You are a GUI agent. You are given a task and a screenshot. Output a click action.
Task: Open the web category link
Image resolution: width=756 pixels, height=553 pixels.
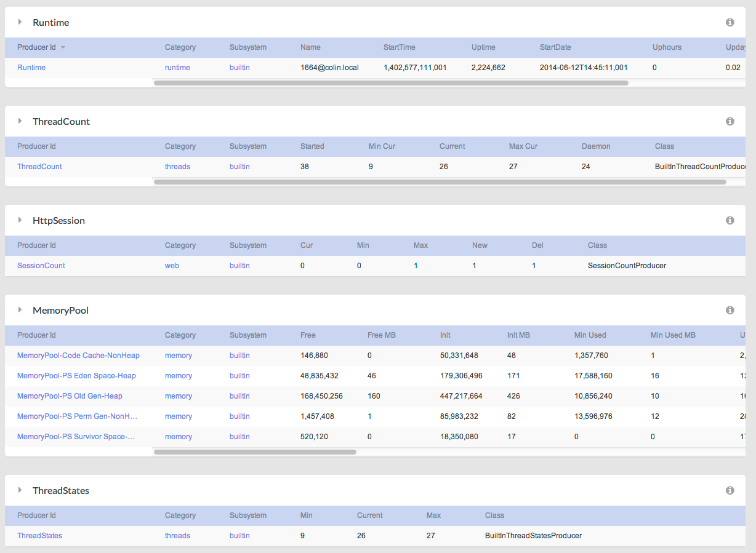pyautogui.click(x=172, y=266)
